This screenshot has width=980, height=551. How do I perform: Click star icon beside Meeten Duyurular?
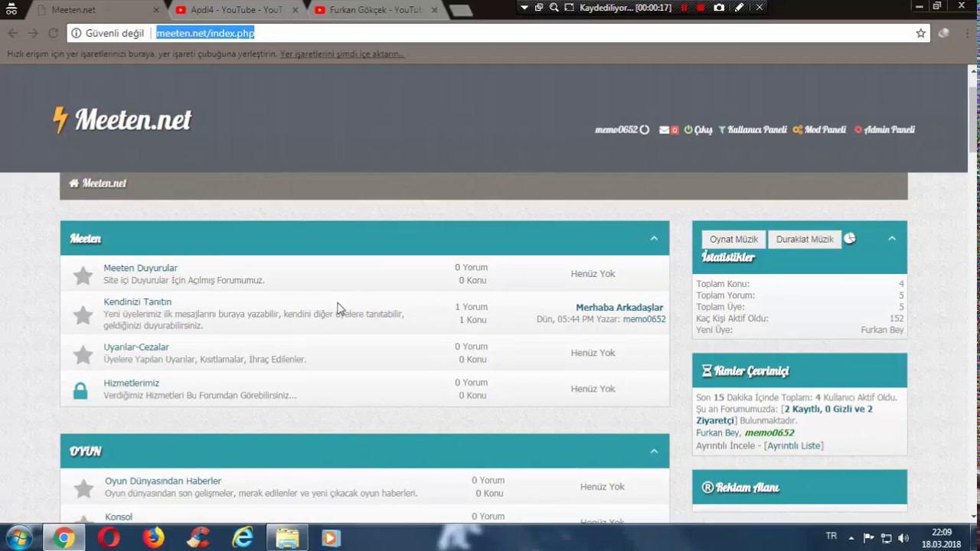(83, 275)
